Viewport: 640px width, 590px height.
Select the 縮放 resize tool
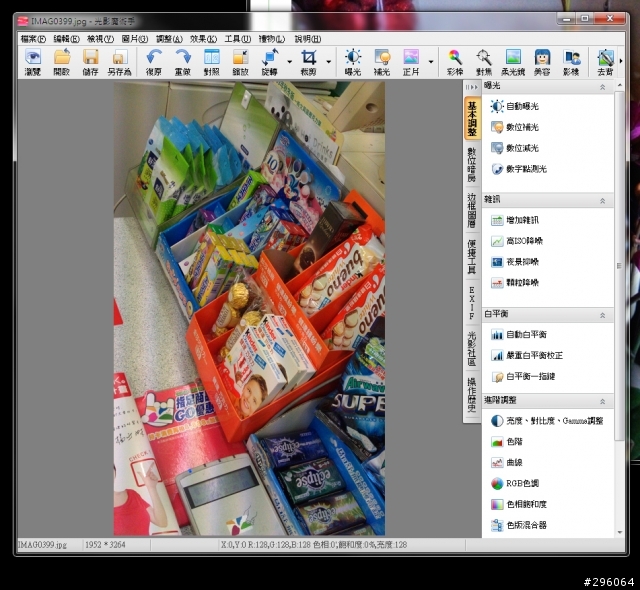click(240, 62)
